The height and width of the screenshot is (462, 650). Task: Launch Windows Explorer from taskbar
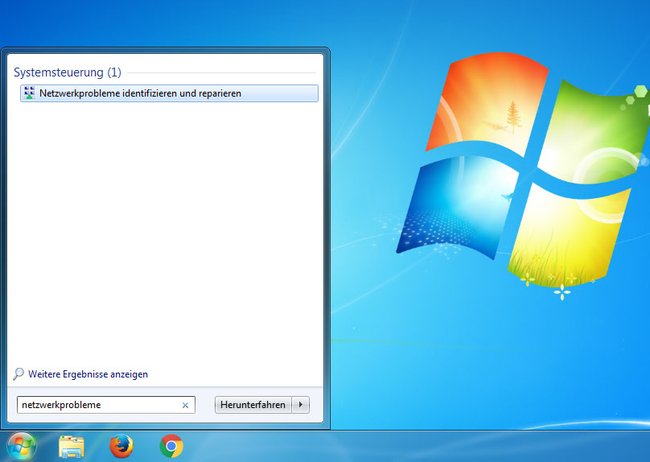point(71,446)
